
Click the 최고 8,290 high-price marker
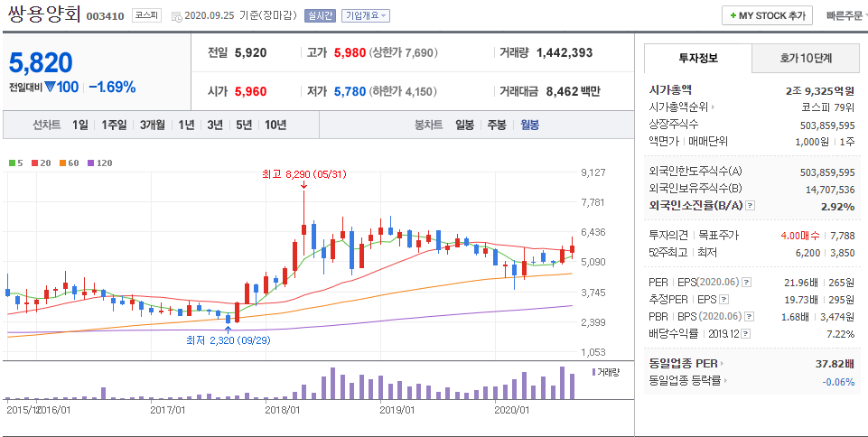(x=303, y=175)
